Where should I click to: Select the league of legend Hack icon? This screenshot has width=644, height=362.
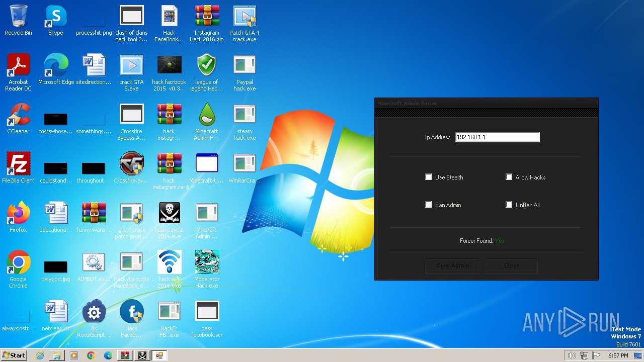tap(207, 72)
